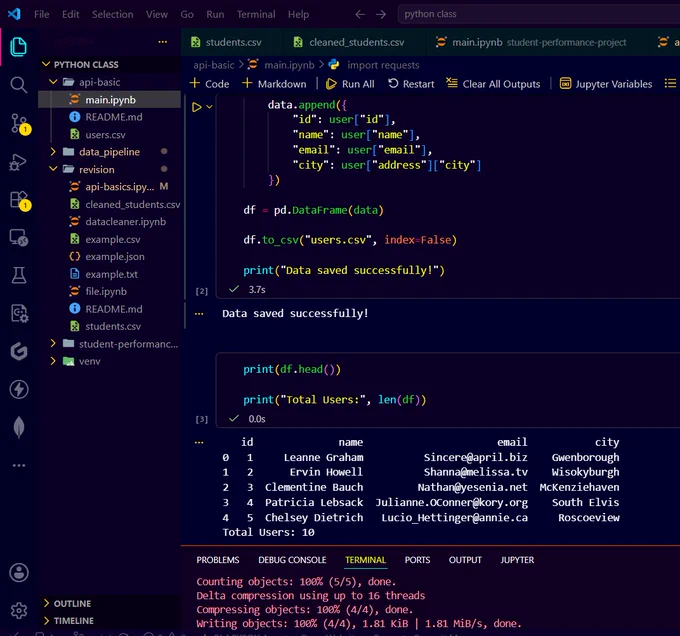Go forward with the right arrow
The width and height of the screenshot is (680, 636).
[381, 14]
